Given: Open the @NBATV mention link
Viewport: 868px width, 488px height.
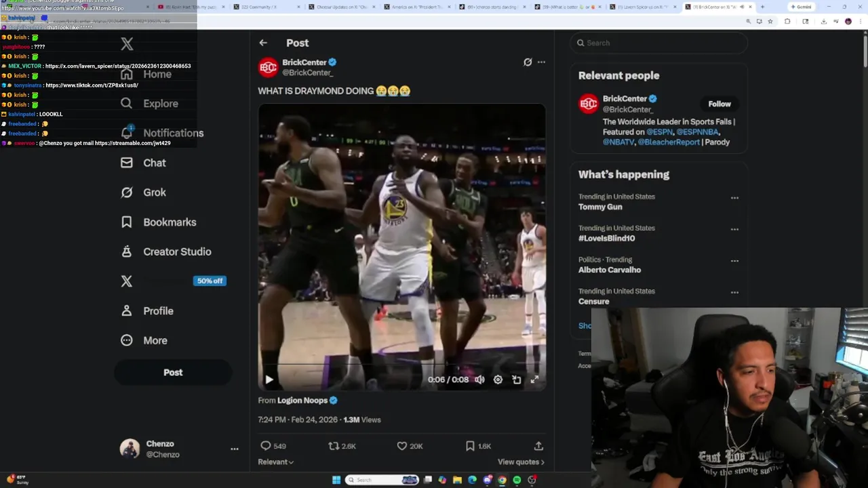Looking at the screenshot, I should (x=618, y=142).
